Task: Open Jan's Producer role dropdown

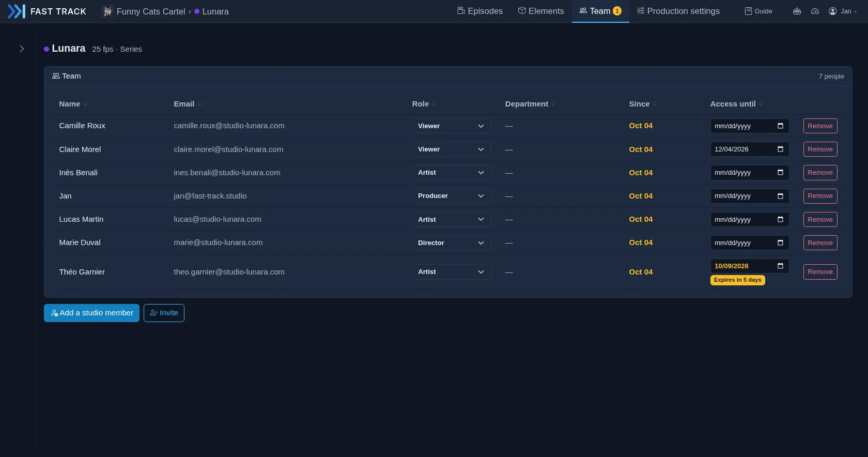Action: coord(452,196)
